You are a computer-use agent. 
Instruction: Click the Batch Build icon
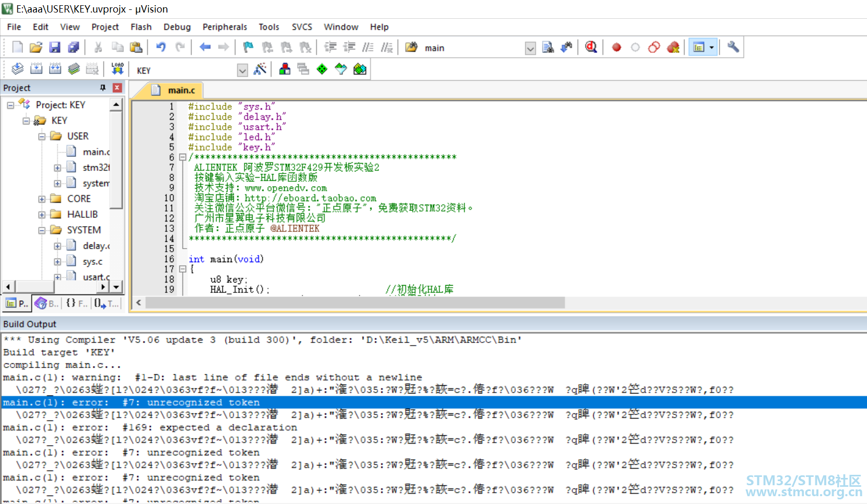pos(74,69)
